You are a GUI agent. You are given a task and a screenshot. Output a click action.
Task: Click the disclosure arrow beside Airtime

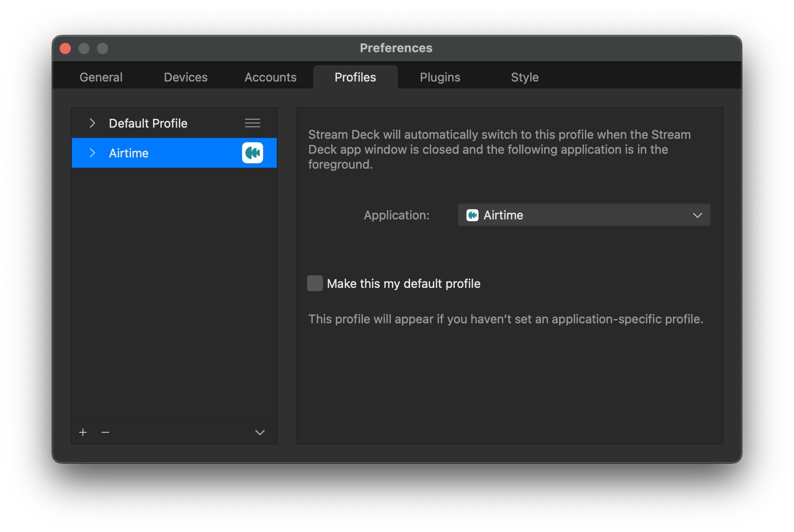point(92,153)
